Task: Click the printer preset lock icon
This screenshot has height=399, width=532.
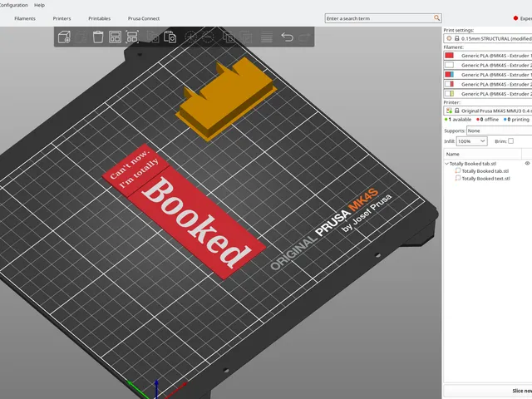Action: click(x=457, y=111)
